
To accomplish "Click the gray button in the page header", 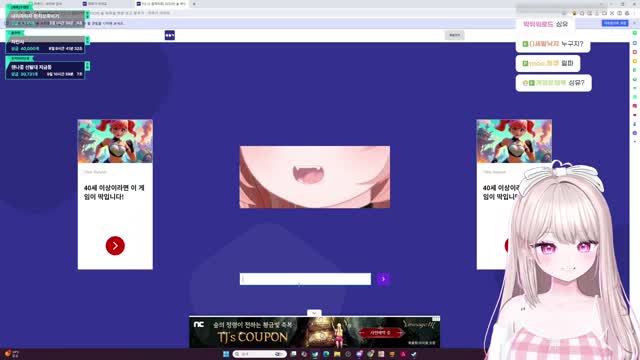I will pos(454,36).
